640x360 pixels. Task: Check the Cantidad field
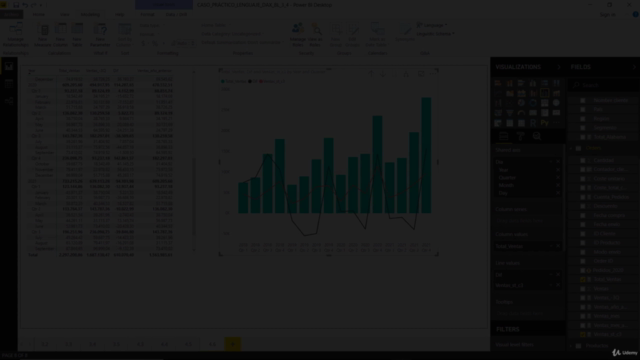coord(583,160)
